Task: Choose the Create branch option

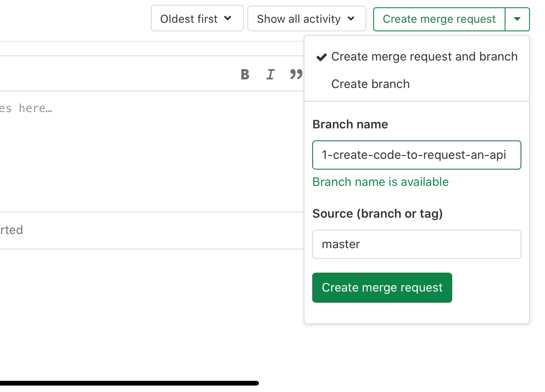Action: (370, 84)
